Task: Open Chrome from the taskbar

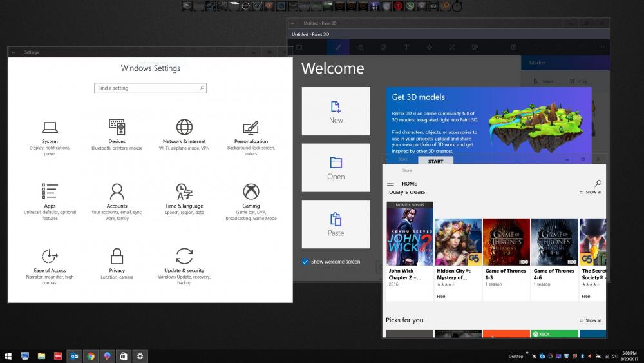Action: coord(91,356)
